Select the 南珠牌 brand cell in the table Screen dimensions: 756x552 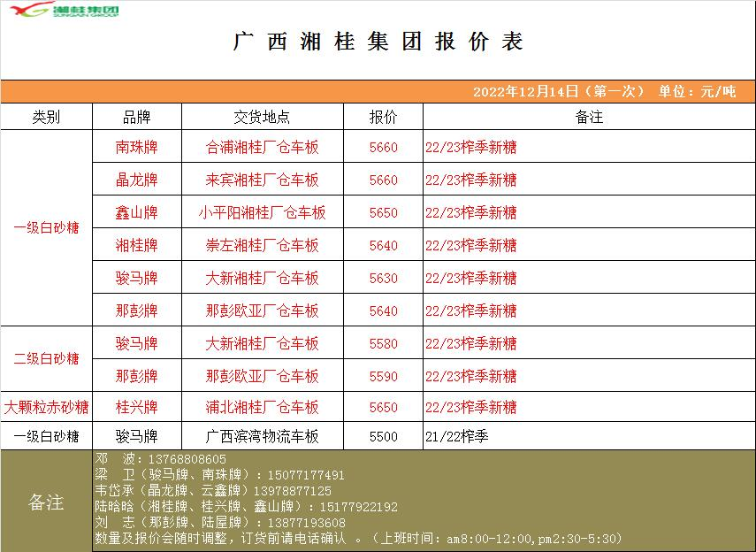coord(136,148)
